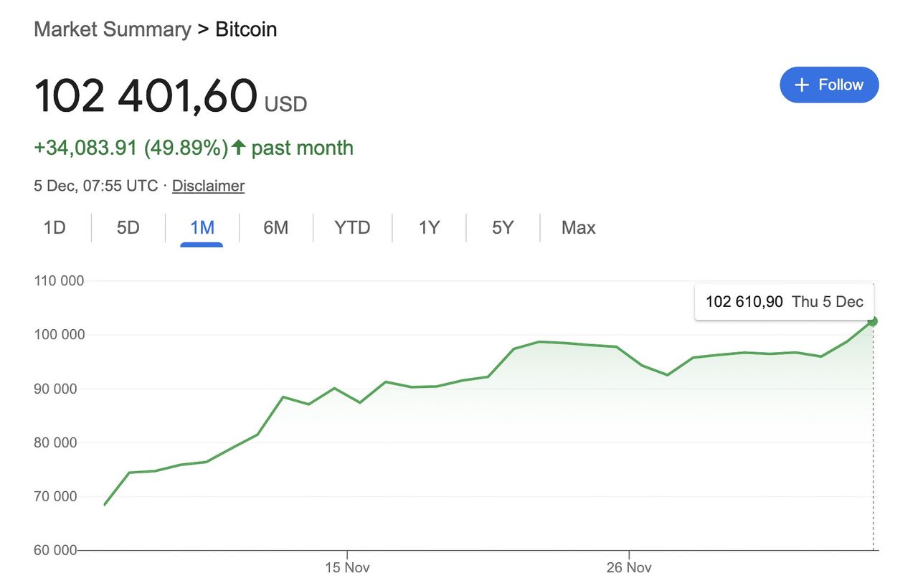Click the Follow button
The height and width of the screenshot is (588, 918).
click(828, 85)
